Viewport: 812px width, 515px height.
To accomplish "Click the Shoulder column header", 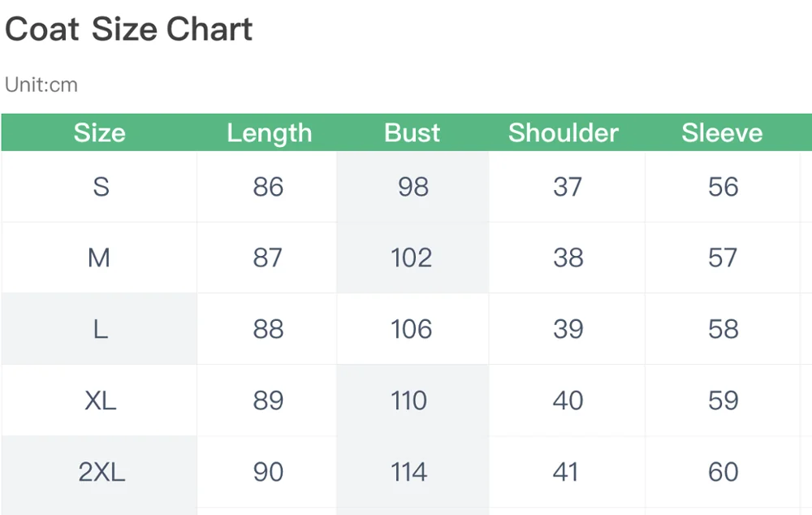I will point(564,133).
